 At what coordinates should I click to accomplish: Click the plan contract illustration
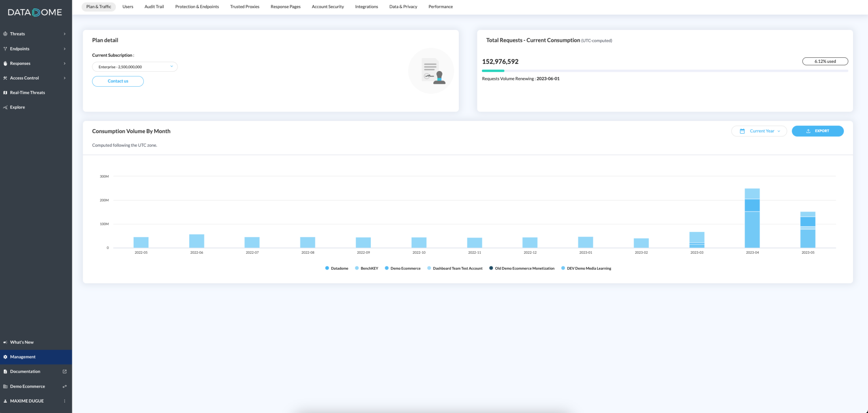(431, 71)
